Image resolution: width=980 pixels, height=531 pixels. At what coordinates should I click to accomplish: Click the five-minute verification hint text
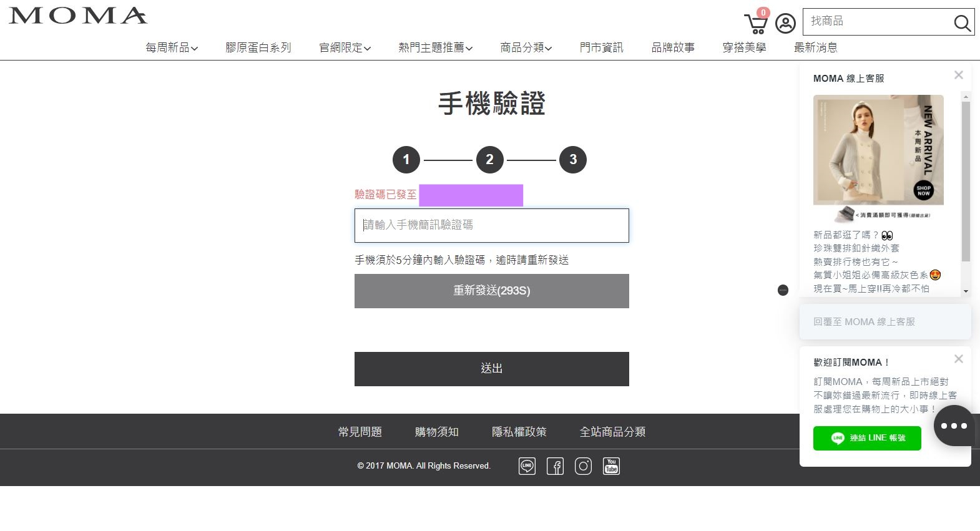click(x=462, y=260)
